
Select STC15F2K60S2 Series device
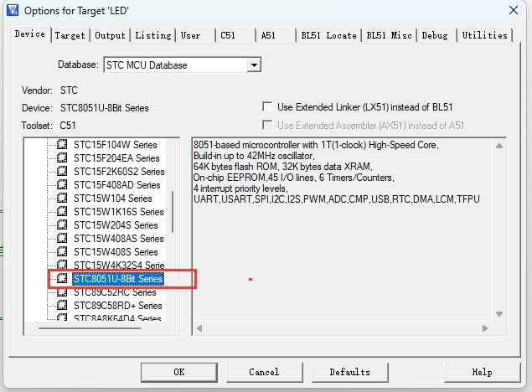tap(119, 171)
